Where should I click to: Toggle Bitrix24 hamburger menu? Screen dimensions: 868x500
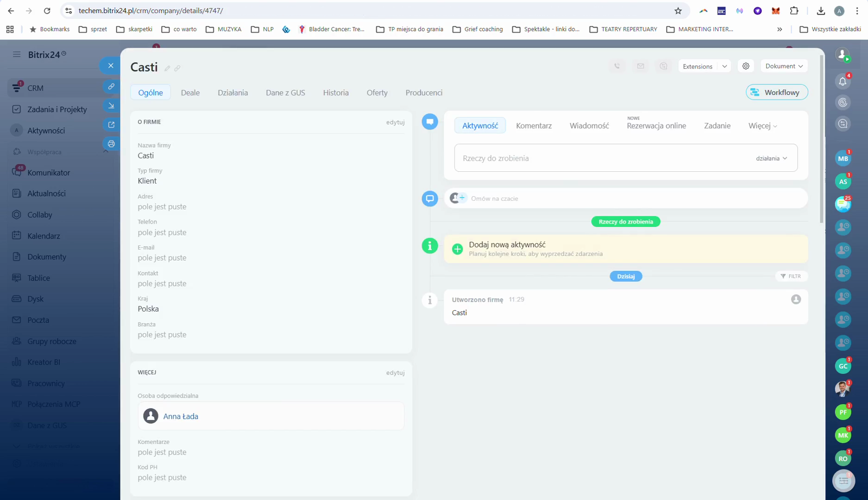point(17,55)
